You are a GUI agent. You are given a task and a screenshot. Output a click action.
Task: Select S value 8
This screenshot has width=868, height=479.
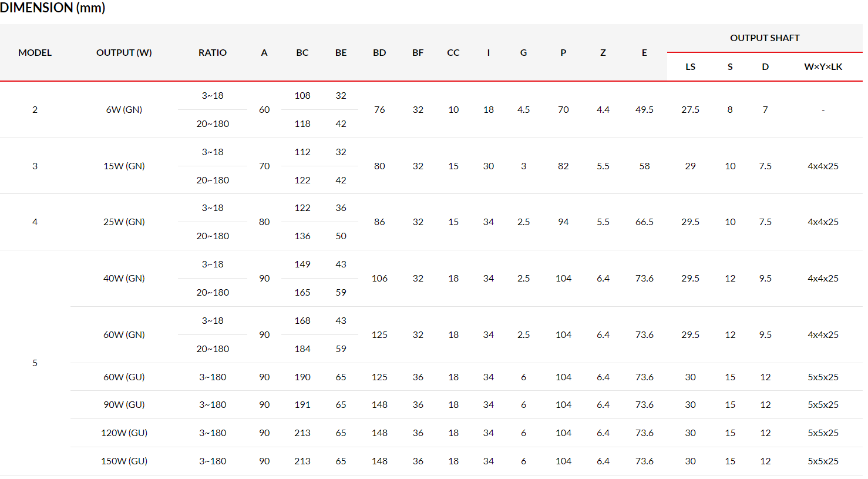[730, 109]
